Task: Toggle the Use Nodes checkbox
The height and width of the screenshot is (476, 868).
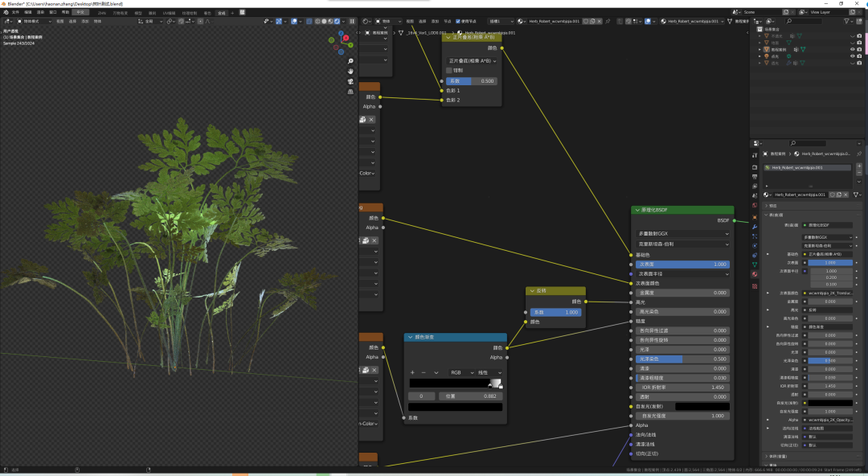Action: (458, 21)
